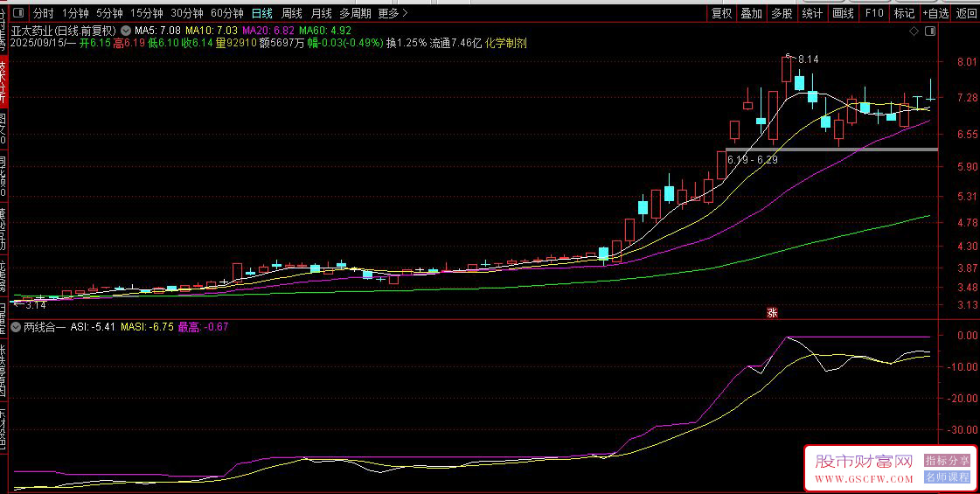Screen dimensions: 980x494
Task: Click the diamond marker icon above the chart
Action: coord(914,31)
